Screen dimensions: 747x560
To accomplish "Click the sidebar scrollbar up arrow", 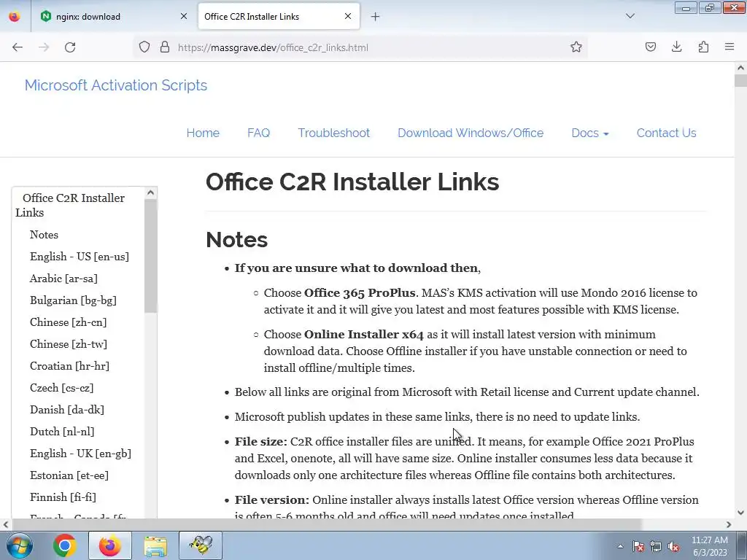I will click(150, 192).
